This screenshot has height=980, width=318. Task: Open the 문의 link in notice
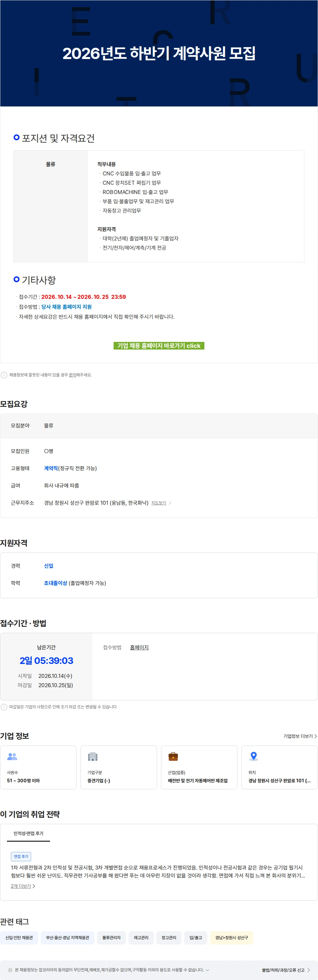pos(72,375)
